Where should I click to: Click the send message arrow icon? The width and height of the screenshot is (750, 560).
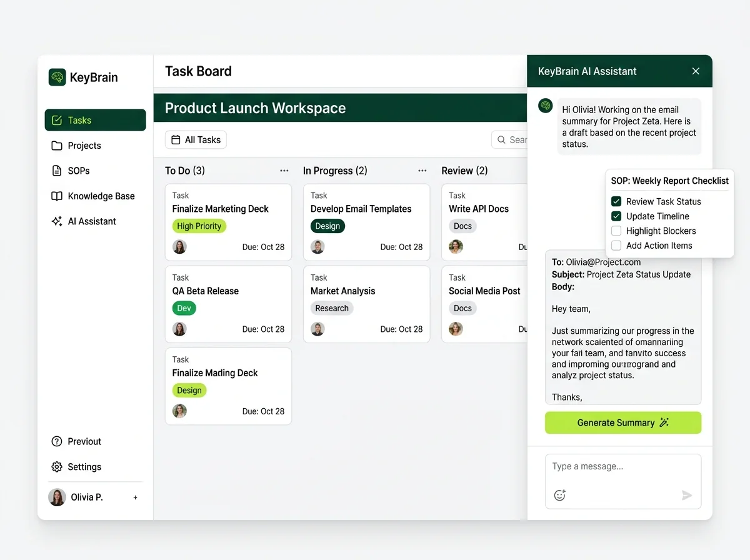(687, 495)
